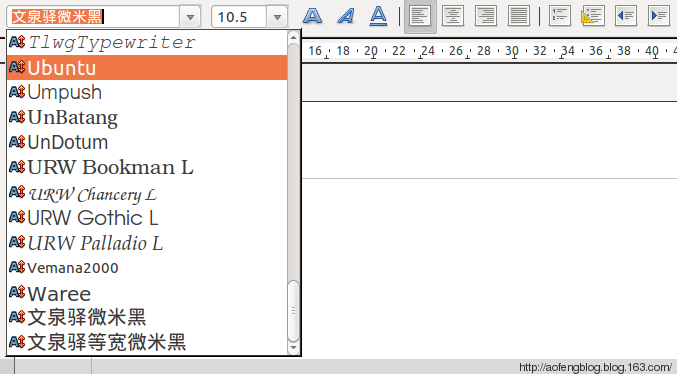Click the horizontal ruler at mark 24
Viewport: 677px width, 374px height.
pyautogui.click(x=427, y=51)
